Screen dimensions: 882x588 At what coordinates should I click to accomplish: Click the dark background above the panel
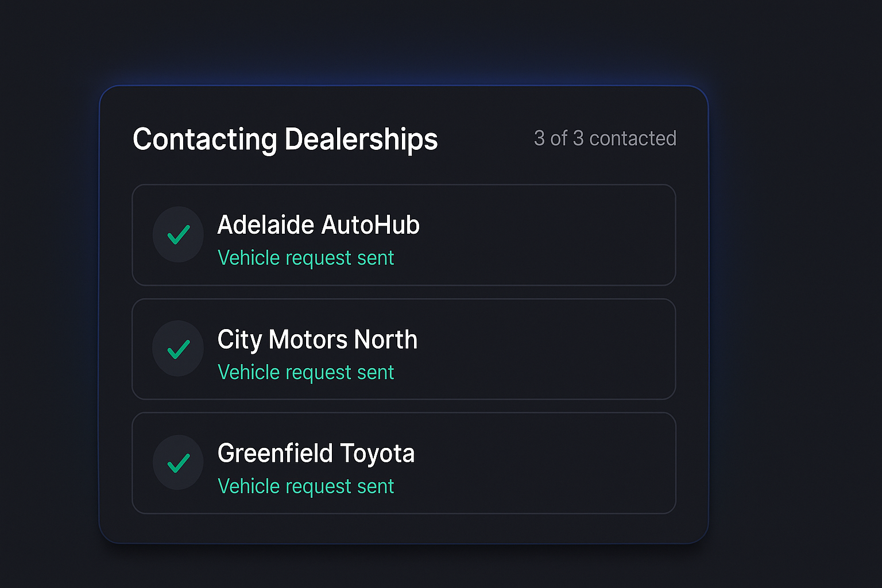404,40
